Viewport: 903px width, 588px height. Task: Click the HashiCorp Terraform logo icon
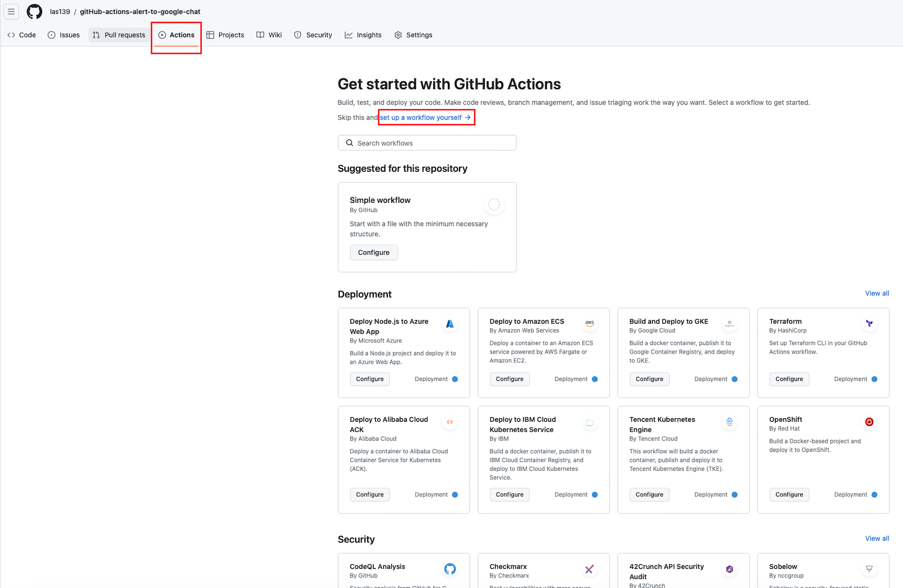coord(869,324)
